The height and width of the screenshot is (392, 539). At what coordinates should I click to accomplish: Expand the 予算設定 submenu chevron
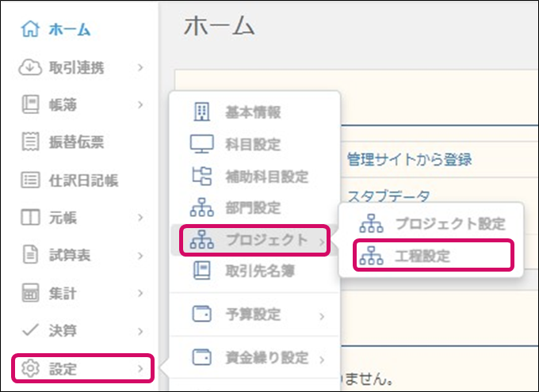[x=322, y=316]
